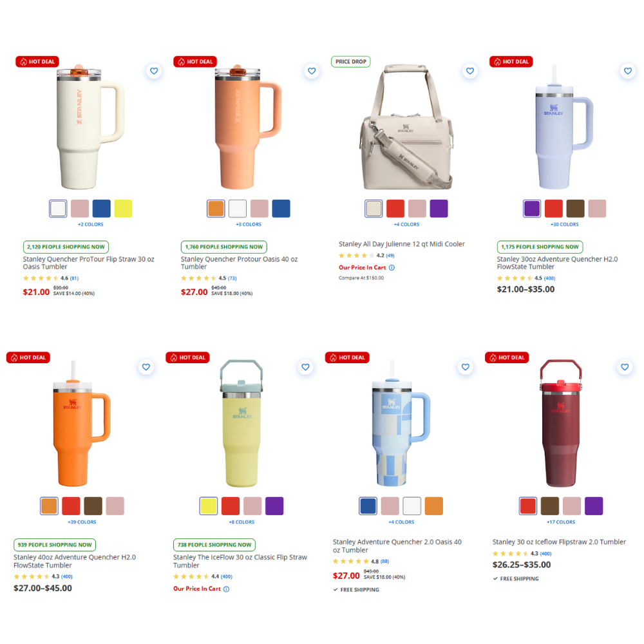Open info icon beside Julienne cooler's Our Price In Cart
Screen dimensions: 644x644
coord(392,267)
